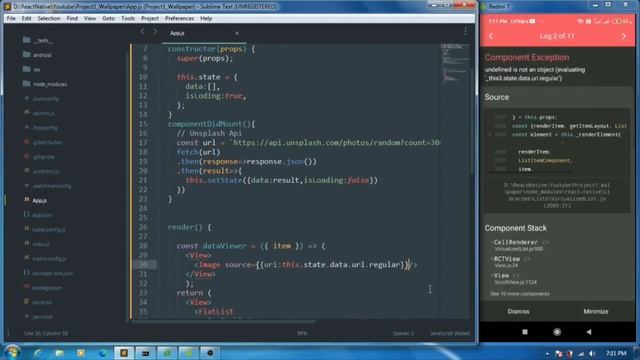640x360 pixels.
Task: Show previous log in phone error screen
Action: [x=491, y=36]
